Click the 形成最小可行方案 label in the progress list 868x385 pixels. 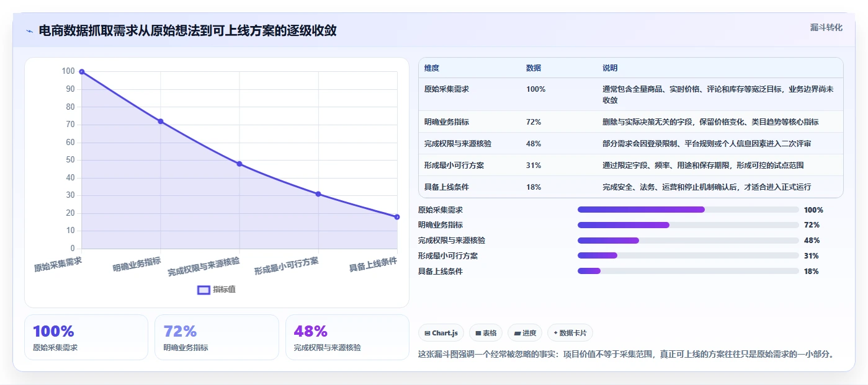pyautogui.click(x=448, y=256)
